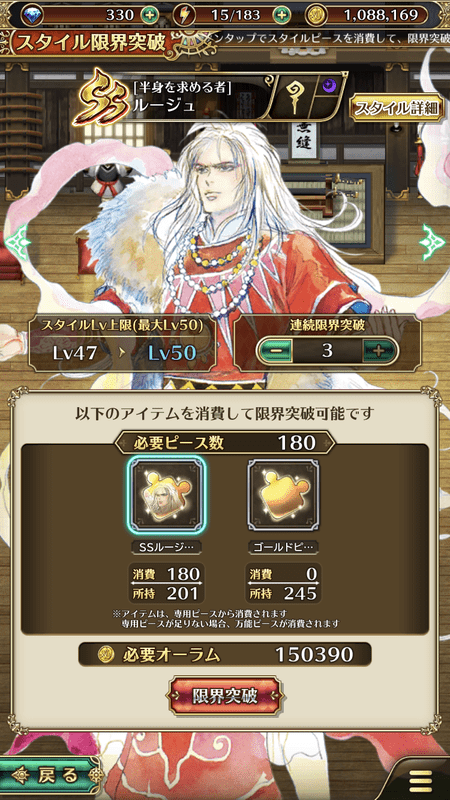This screenshot has width=450, height=800.
Task: Tap the スタイル限界突破 title header
Action: 92,43
